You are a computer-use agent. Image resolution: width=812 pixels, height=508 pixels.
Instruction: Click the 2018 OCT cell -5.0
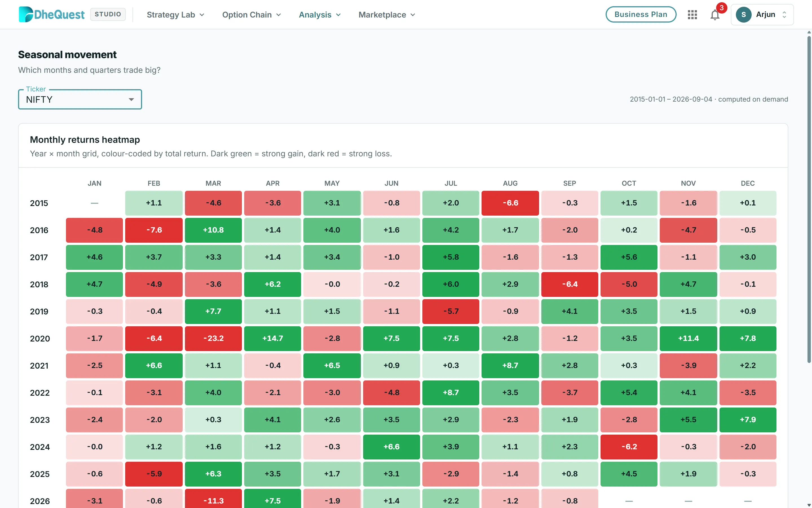629,284
